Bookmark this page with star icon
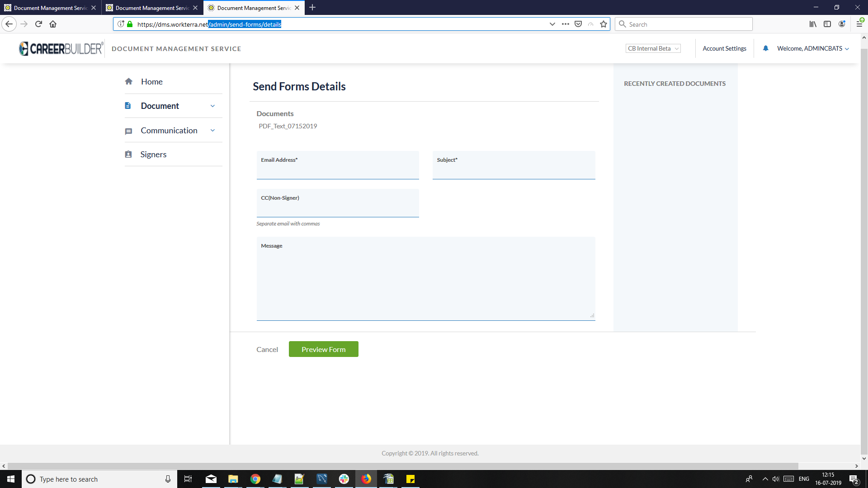 click(x=603, y=24)
